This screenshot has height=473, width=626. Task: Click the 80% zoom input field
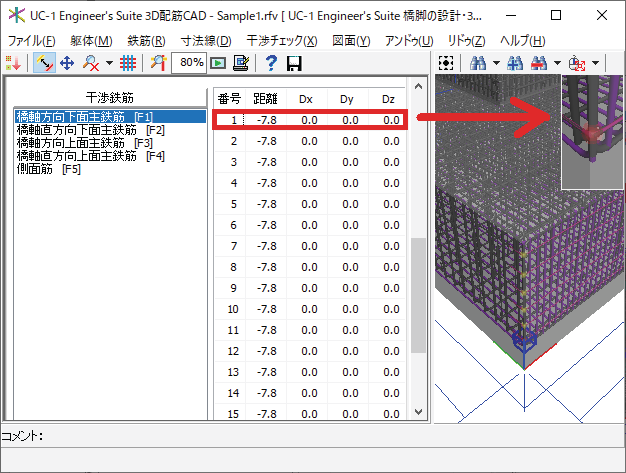click(x=189, y=63)
